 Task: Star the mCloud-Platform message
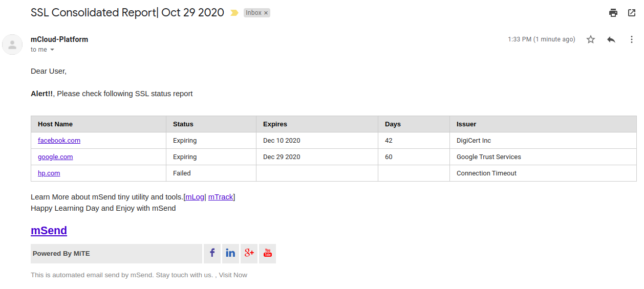click(x=591, y=39)
